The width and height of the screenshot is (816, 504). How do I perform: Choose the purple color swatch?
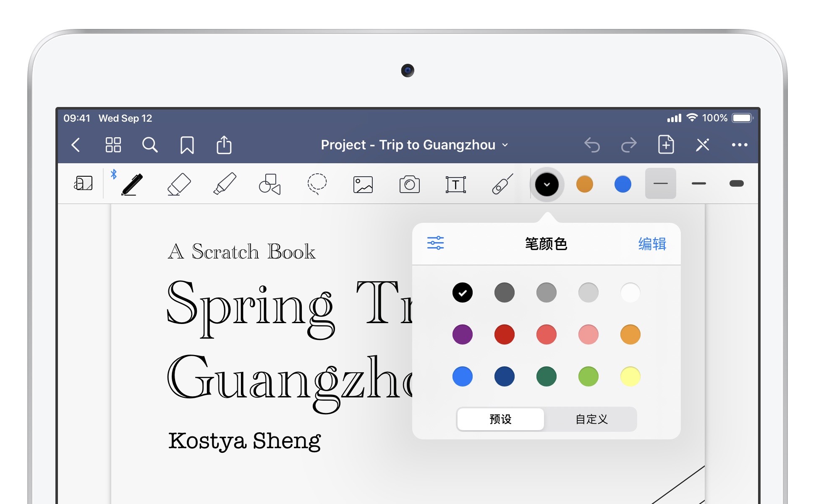coord(462,334)
